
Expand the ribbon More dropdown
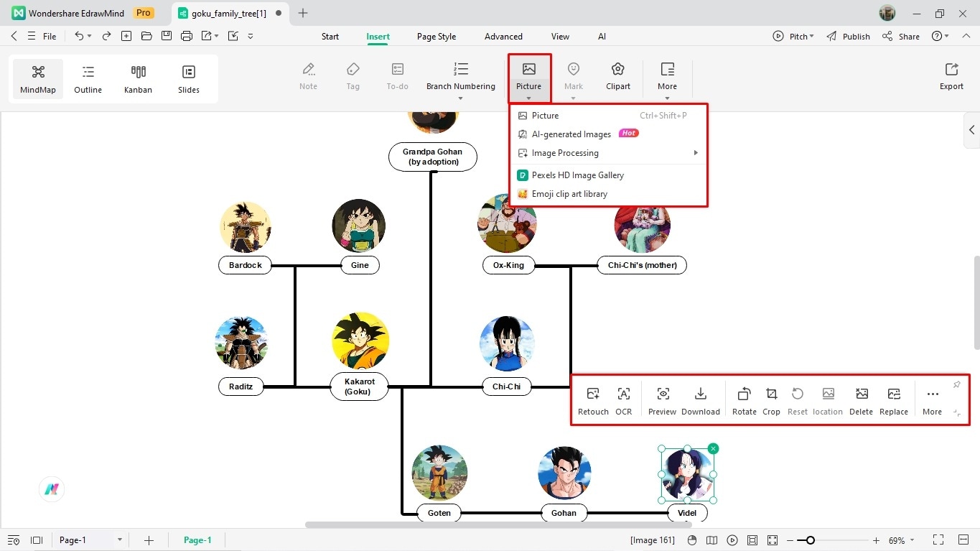pyautogui.click(x=668, y=98)
